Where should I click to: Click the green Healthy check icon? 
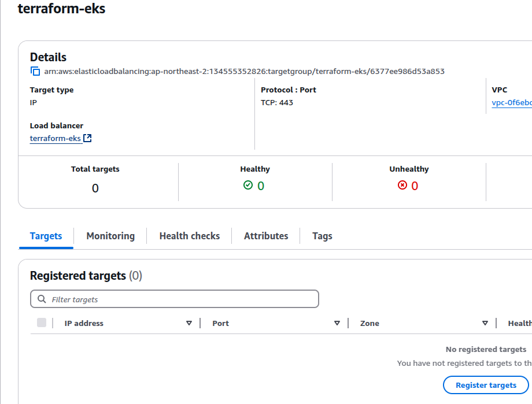248,185
